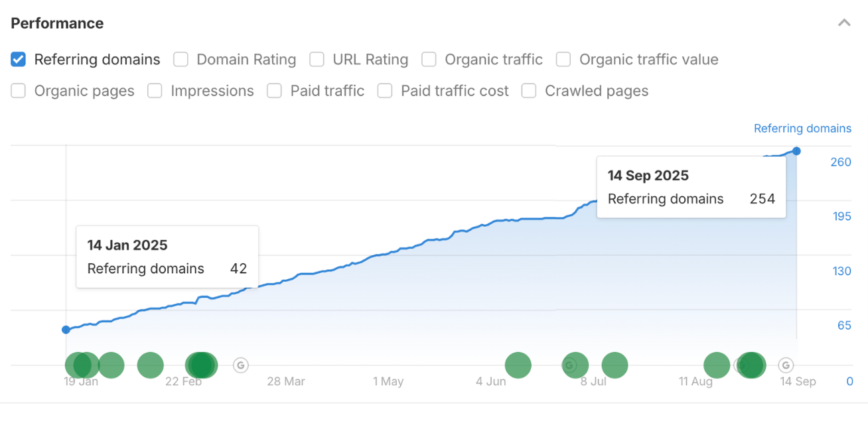Collapse the Performance section with the chevron
Viewport: 868px width, 431px height.
pos(844,22)
